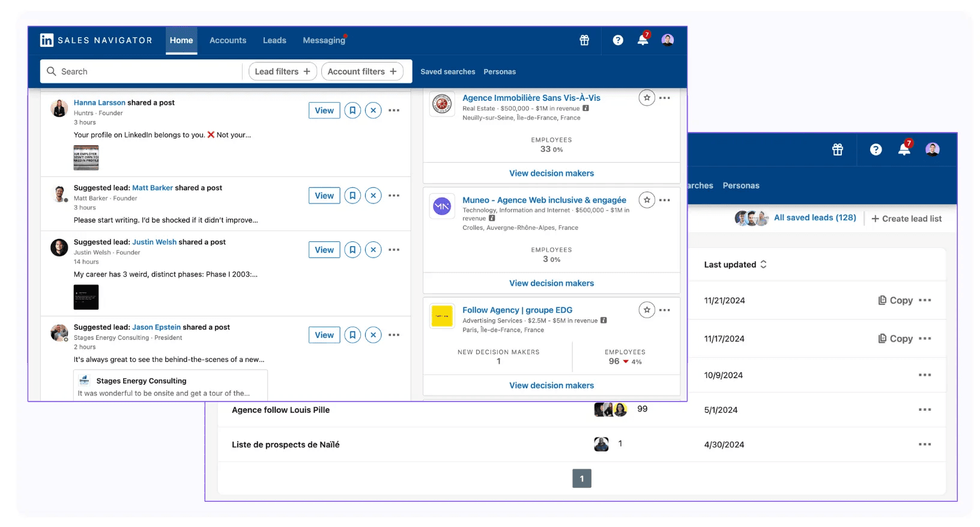Viewport: 980px width, 527px height.
Task: Open more options for the Matt Barker alert
Action: point(394,196)
